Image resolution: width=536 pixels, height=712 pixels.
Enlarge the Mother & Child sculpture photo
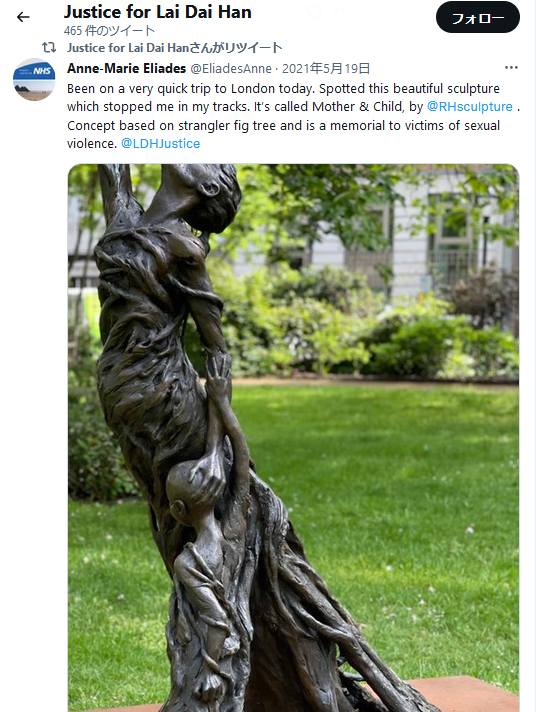click(293, 438)
